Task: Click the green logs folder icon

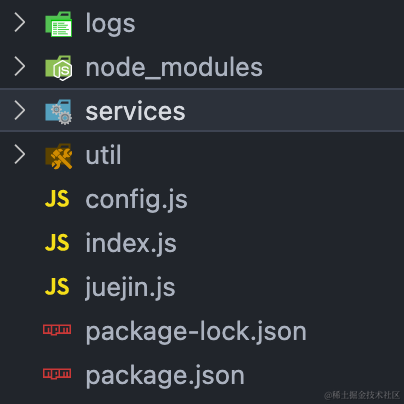Action: point(59,24)
